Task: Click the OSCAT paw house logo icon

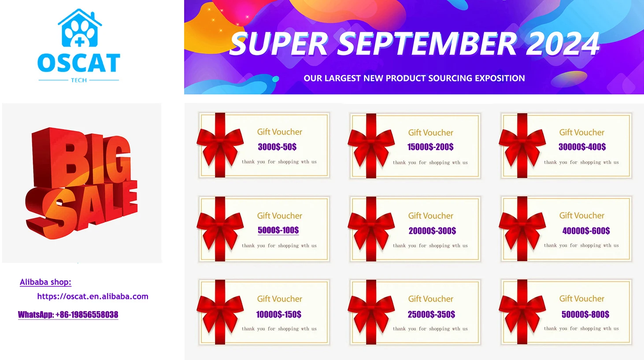Action: coord(80,28)
